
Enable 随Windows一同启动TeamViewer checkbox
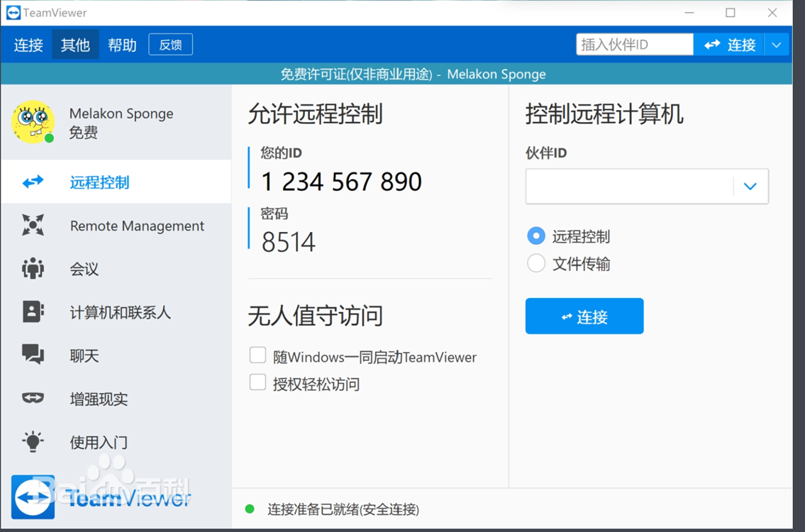[257, 355]
